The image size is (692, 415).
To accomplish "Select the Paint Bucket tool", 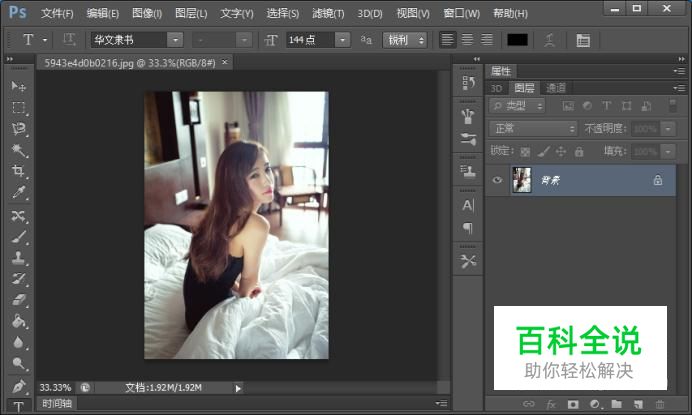I will (x=18, y=321).
